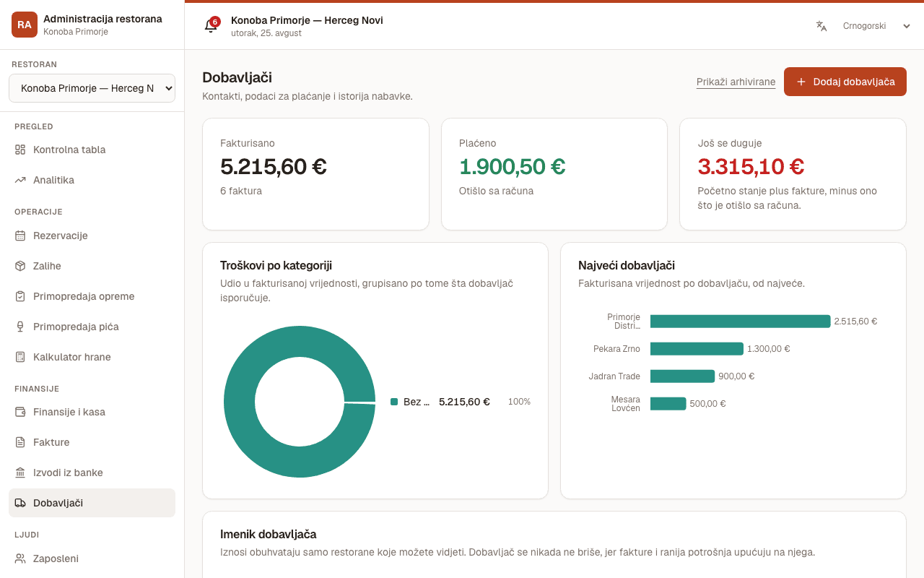Click the Zaposleni people icon
Image resolution: width=924 pixels, height=578 pixels.
point(20,558)
